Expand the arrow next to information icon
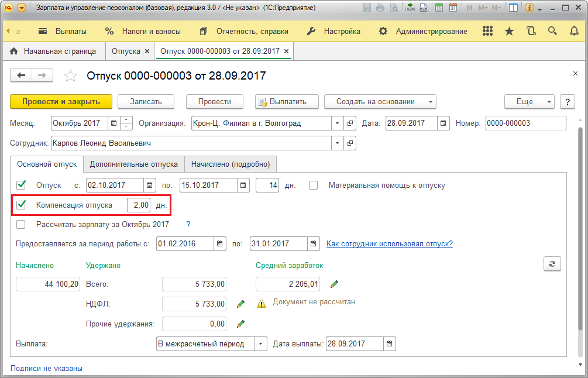588x378 pixels. [x=539, y=9]
